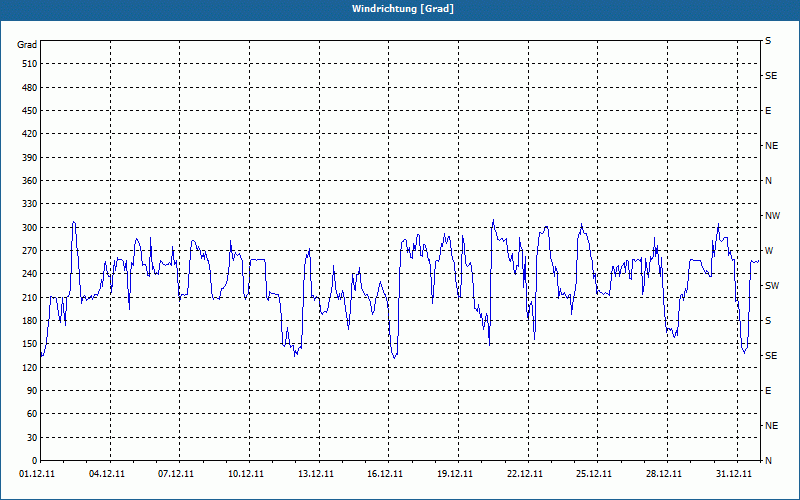
Task: Select the W compass direction label
Action: (769, 251)
